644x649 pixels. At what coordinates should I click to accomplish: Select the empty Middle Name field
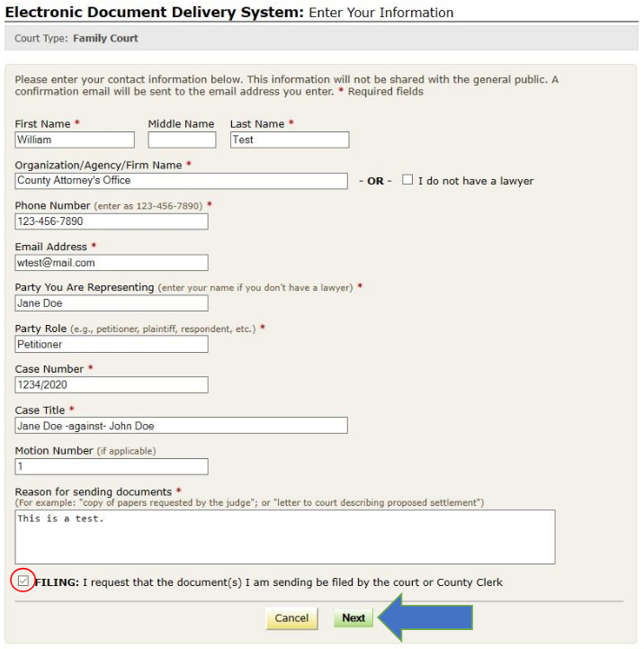182,140
